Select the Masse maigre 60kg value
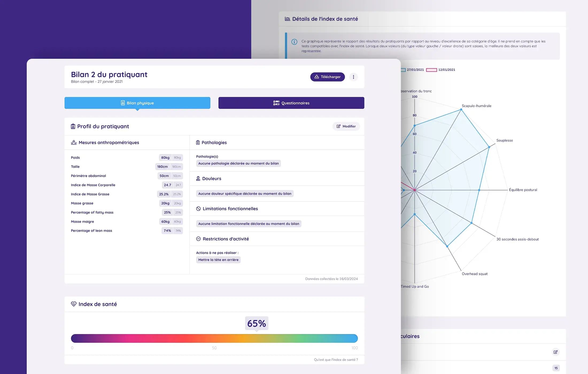 click(165, 221)
